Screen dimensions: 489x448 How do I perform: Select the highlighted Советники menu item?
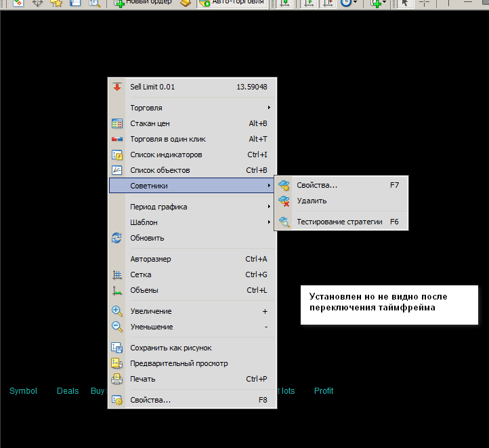pyautogui.click(x=192, y=186)
